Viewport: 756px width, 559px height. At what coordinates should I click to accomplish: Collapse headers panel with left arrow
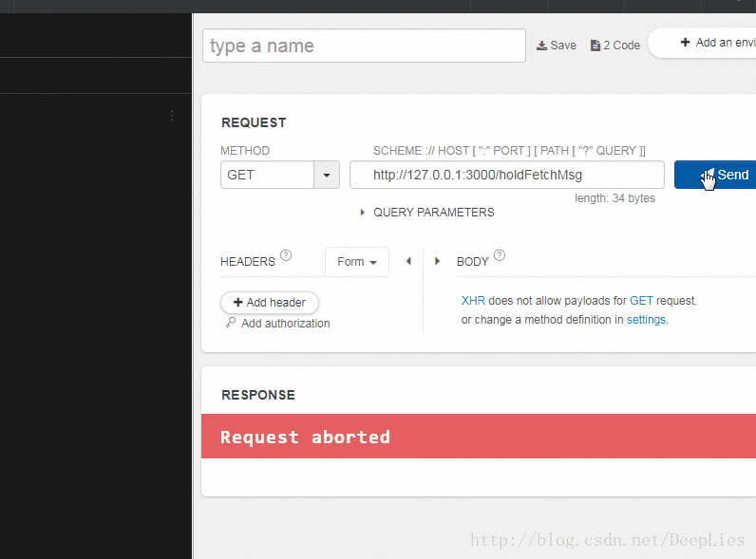point(408,261)
